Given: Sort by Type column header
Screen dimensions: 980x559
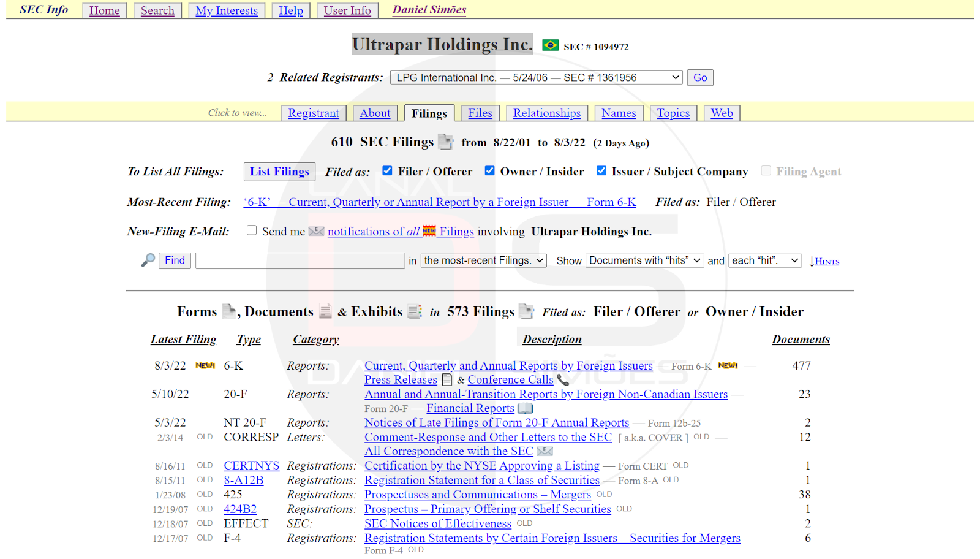Looking at the screenshot, I should click(249, 339).
